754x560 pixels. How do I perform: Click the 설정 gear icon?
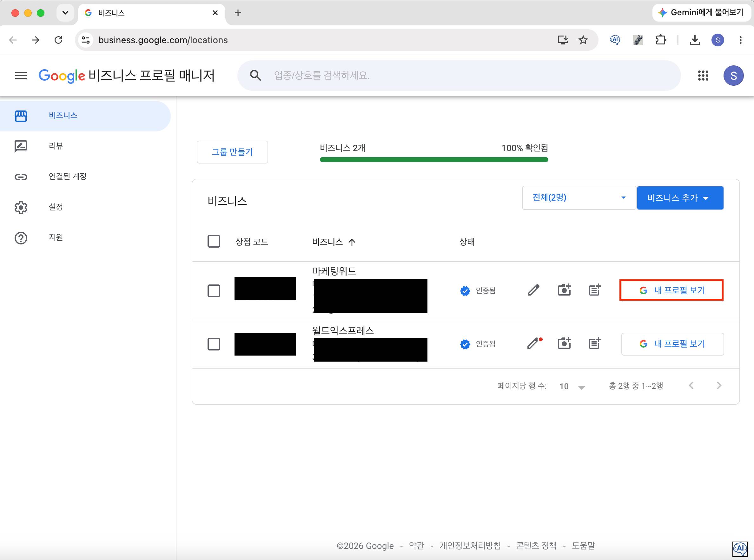(x=21, y=207)
